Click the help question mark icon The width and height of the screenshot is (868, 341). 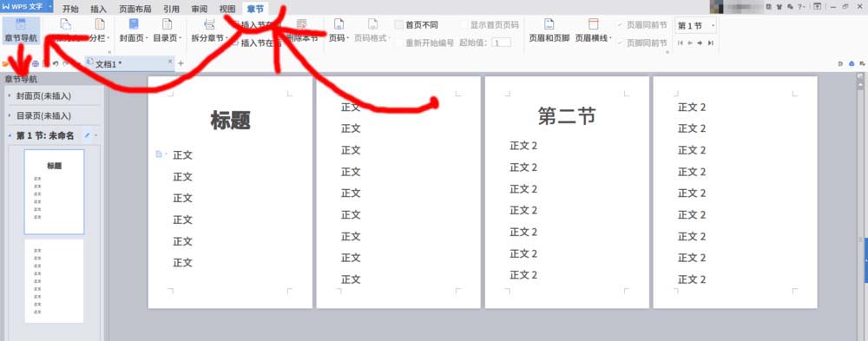[800, 6]
